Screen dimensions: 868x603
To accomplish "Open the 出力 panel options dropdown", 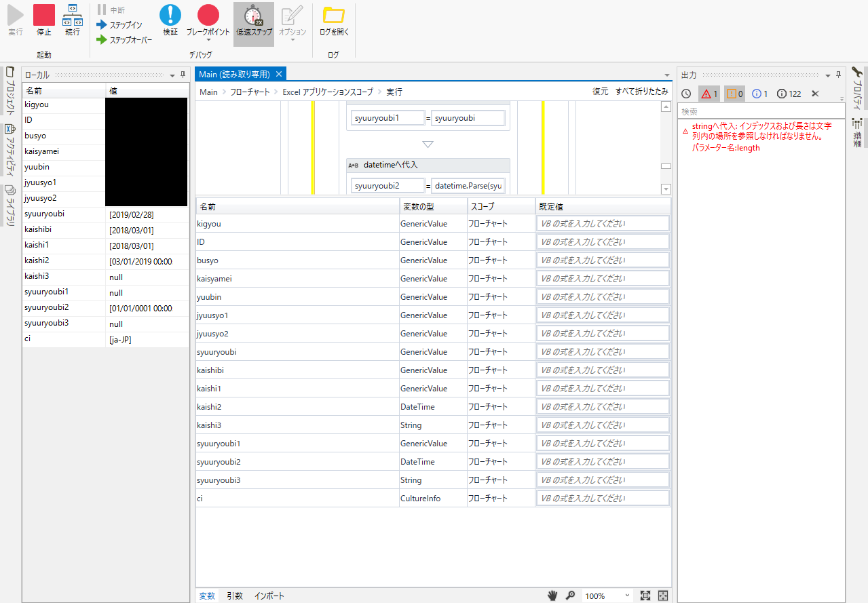I will pyautogui.click(x=827, y=75).
